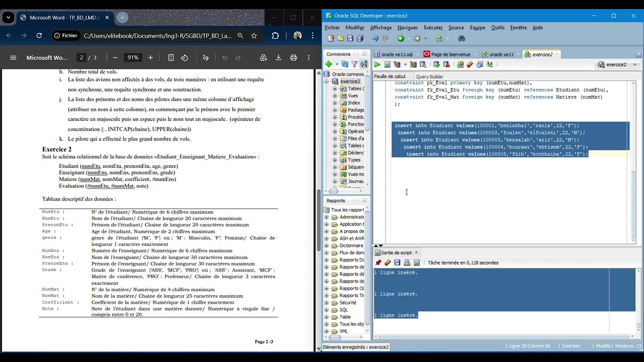This screenshot has height=362, width=644.
Task: Refresh the Connexions panel
Action: point(345,64)
